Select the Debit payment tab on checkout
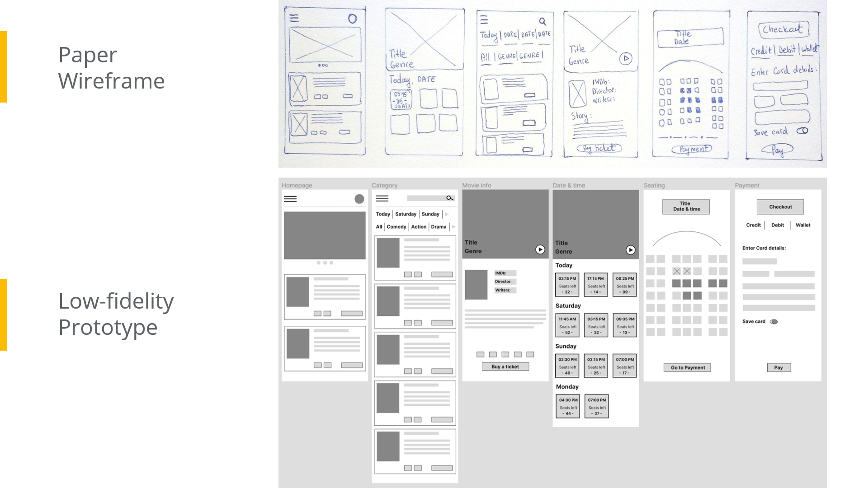The width and height of the screenshot is (868, 488). click(x=778, y=225)
